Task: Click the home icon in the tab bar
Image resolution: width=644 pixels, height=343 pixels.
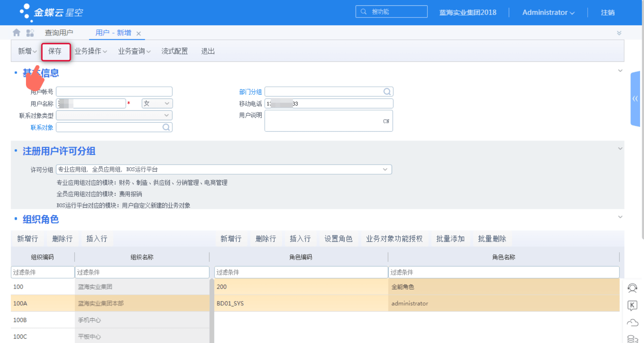Action: 16,32
